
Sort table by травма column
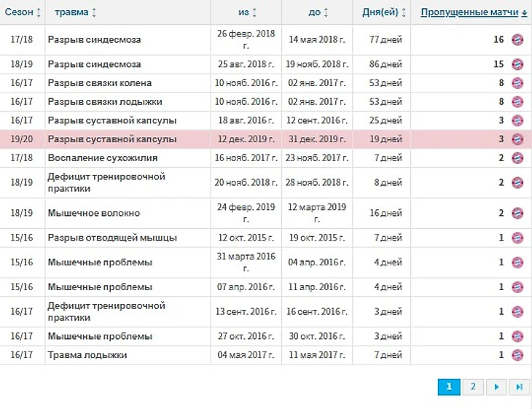(x=71, y=12)
